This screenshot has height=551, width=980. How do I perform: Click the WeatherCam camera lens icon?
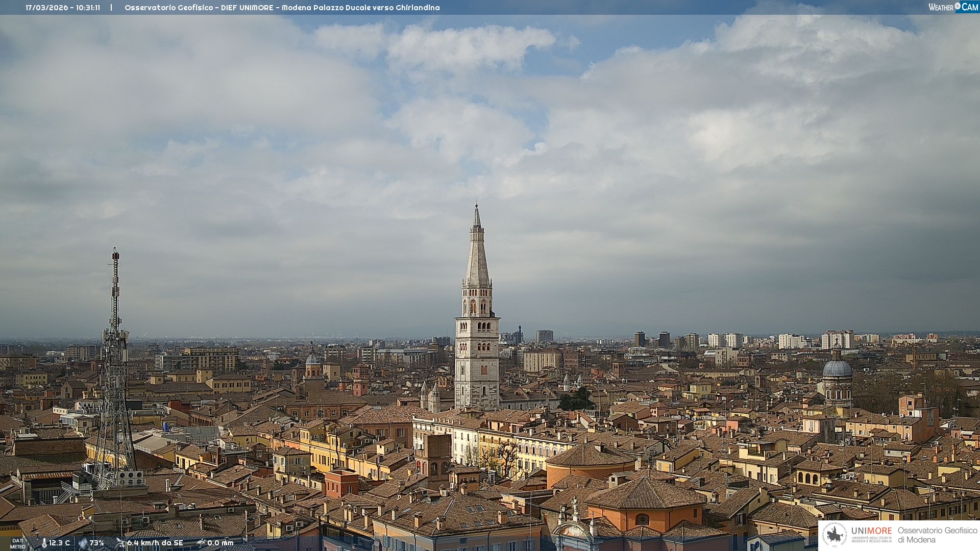958,6
